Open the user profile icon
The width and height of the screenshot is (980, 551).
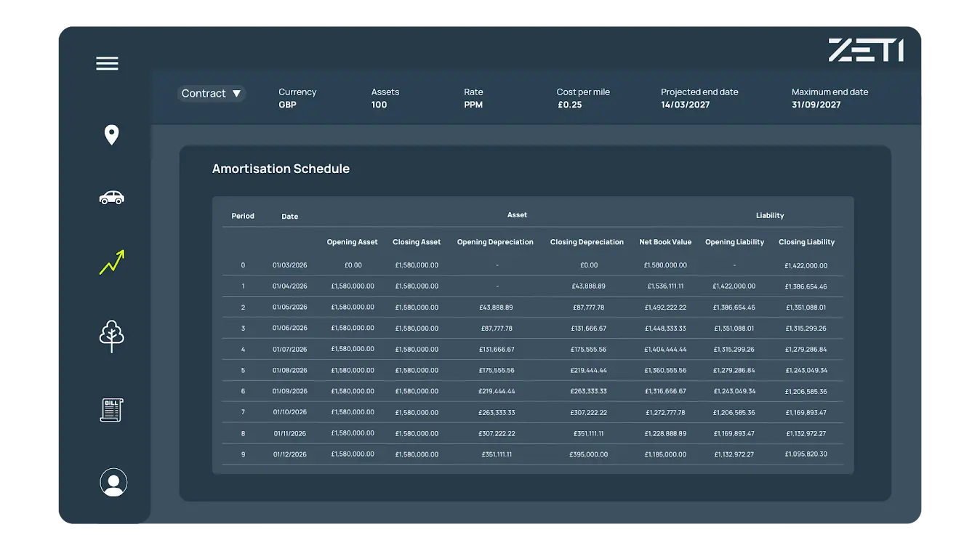pyautogui.click(x=113, y=483)
